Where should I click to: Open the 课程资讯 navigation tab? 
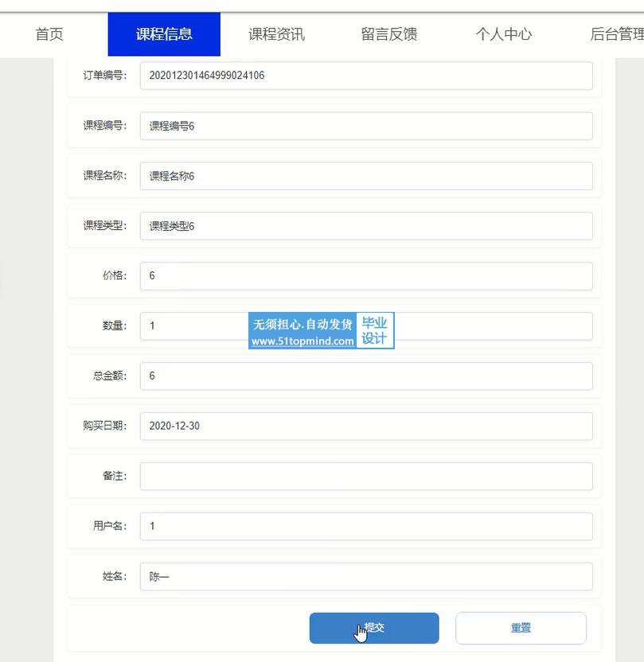[x=276, y=34]
